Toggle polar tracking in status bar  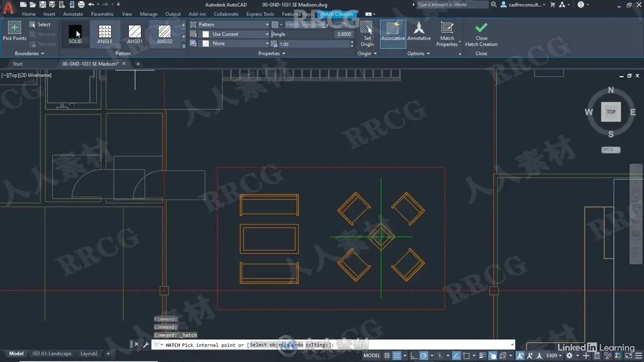(424, 355)
